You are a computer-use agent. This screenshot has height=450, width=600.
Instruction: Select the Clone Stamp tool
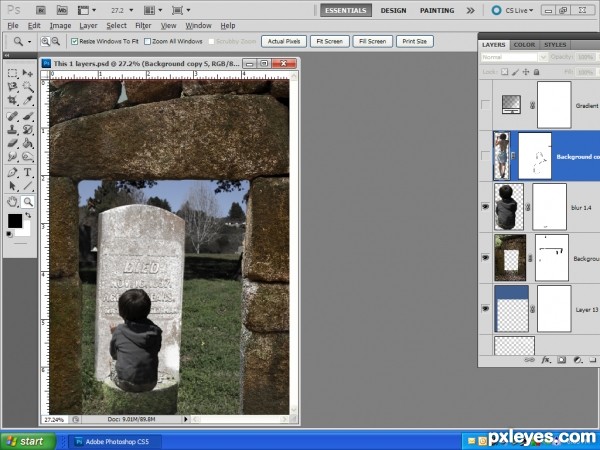[12, 129]
